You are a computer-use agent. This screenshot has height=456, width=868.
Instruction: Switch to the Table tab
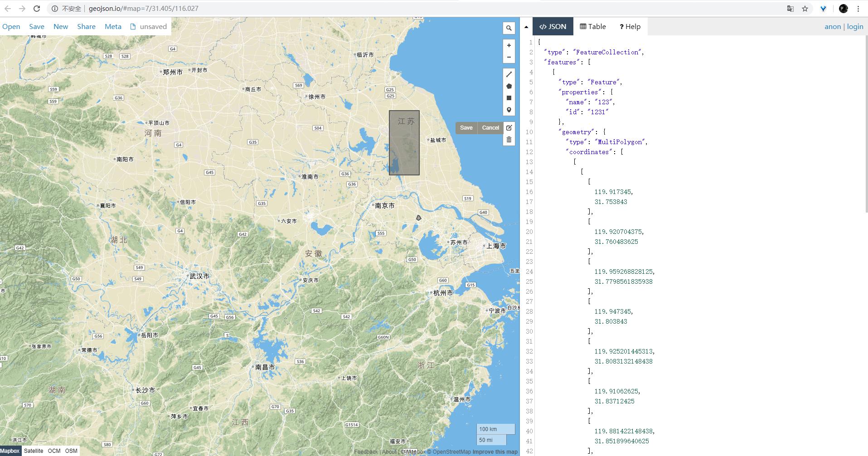[592, 26]
